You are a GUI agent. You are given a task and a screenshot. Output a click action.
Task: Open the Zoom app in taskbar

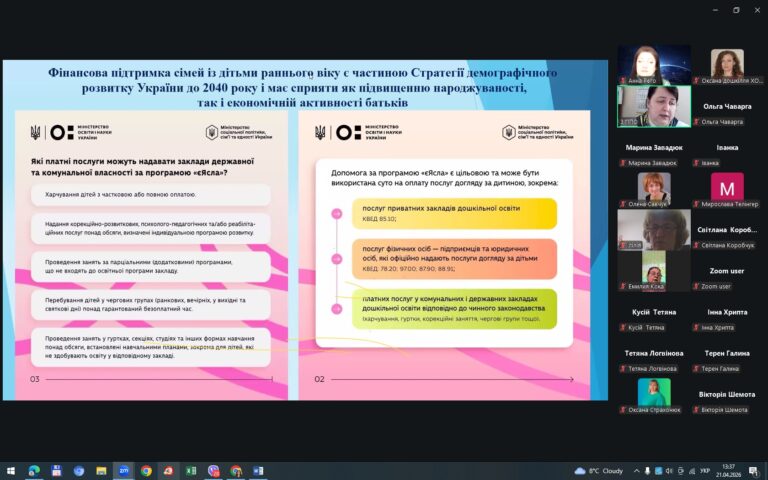[x=123, y=471]
